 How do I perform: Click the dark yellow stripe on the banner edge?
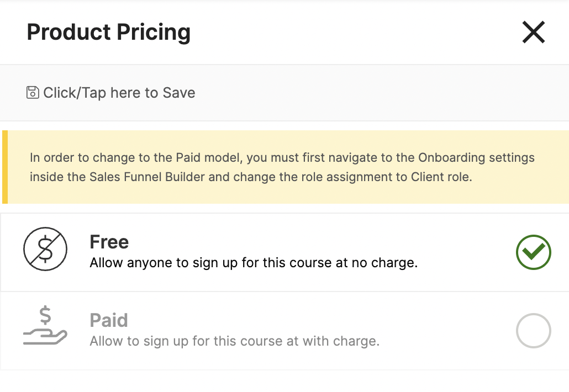(5, 167)
